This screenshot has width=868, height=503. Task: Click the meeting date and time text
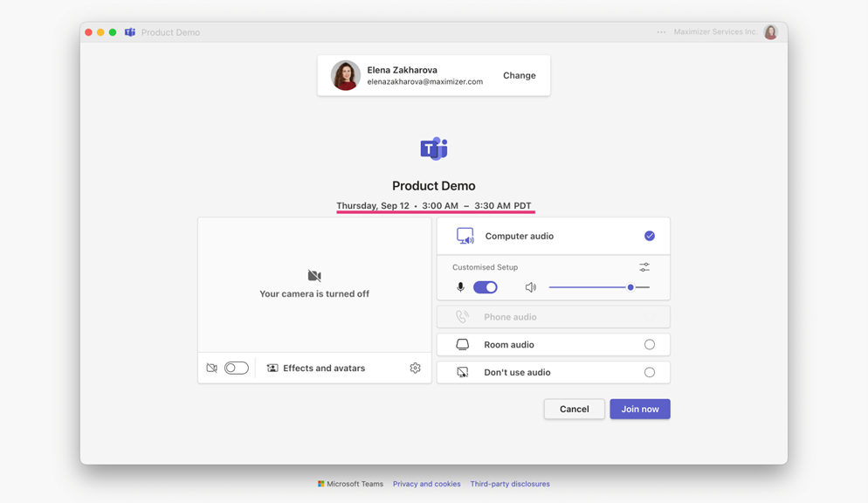click(x=434, y=205)
